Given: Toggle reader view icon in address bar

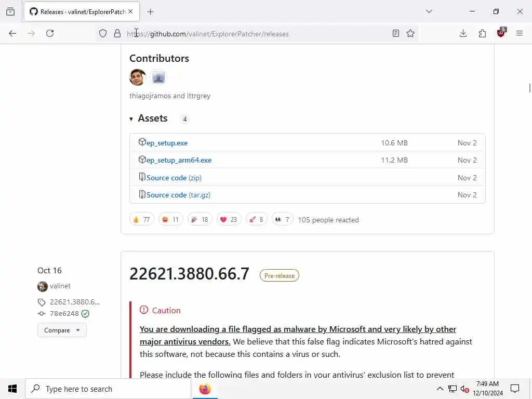Looking at the screenshot, I should [395, 33].
